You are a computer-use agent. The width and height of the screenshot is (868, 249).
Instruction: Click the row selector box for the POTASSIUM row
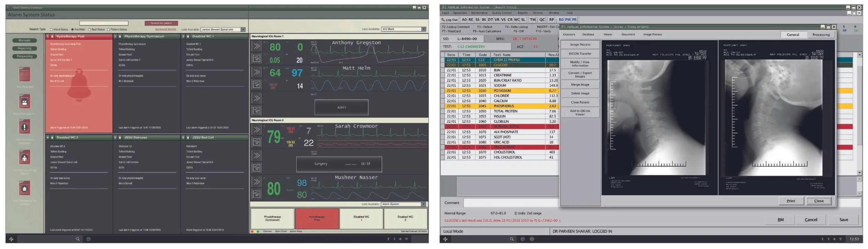(x=443, y=91)
